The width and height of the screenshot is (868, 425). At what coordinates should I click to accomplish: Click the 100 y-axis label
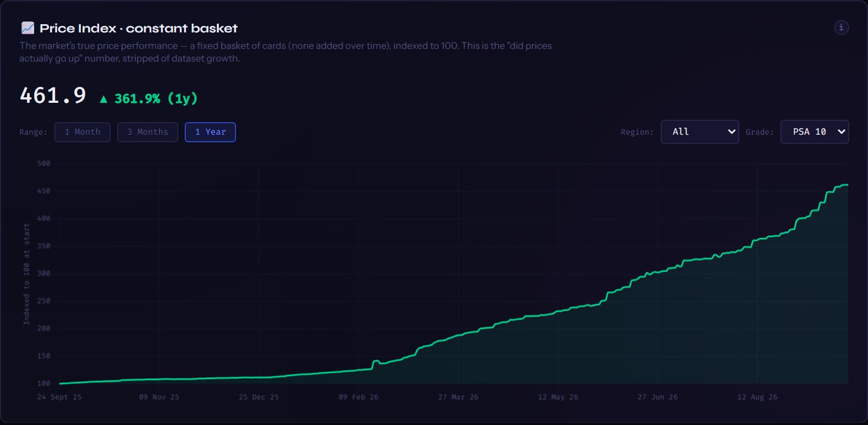[x=43, y=383]
